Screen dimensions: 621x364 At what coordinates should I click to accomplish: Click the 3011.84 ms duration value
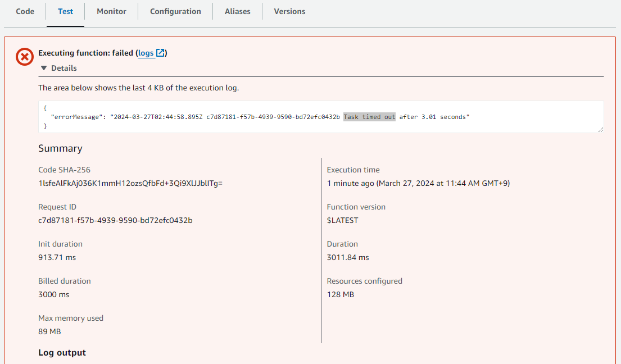point(348,257)
